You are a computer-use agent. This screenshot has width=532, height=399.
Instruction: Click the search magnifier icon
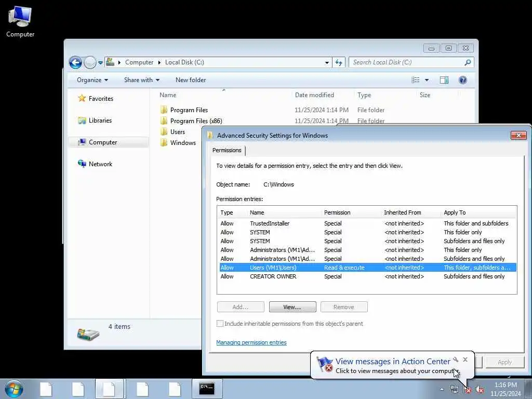[468, 62]
